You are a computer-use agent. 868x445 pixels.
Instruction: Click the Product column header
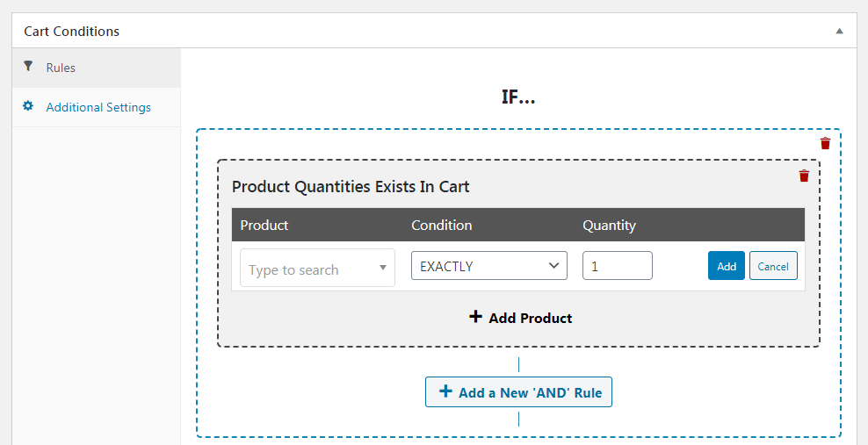pyautogui.click(x=264, y=226)
